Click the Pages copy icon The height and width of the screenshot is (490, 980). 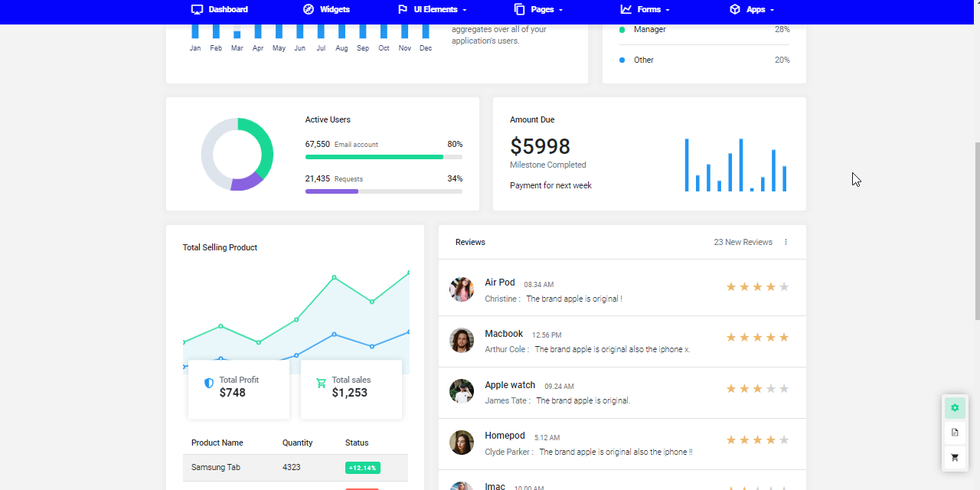(x=519, y=9)
